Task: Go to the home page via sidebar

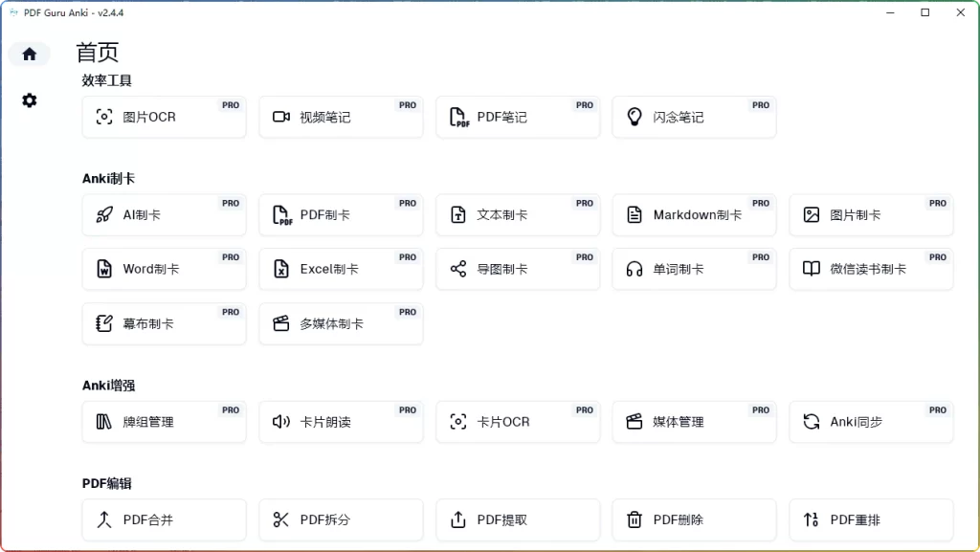Action: coord(29,55)
